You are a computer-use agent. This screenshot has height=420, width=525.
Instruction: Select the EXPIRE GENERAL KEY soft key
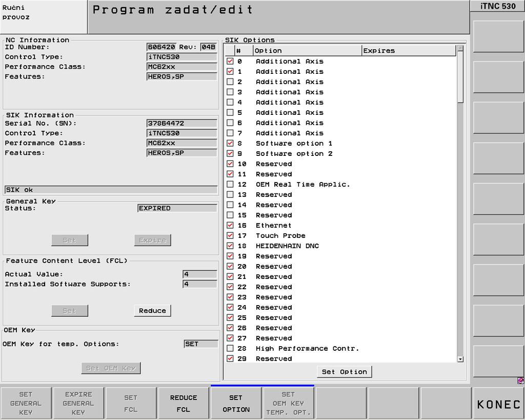(x=78, y=403)
